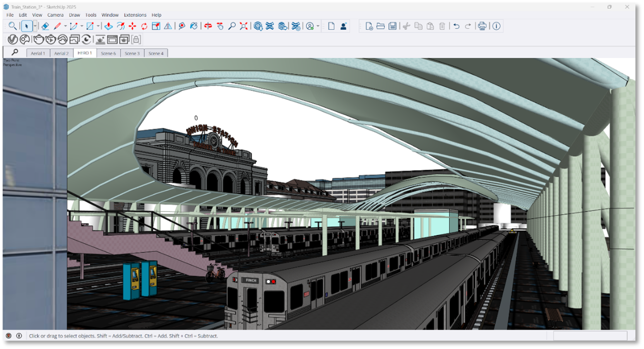Activate the Push/Pull tool
The width and height of the screenshot is (644, 349).
coord(108,26)
